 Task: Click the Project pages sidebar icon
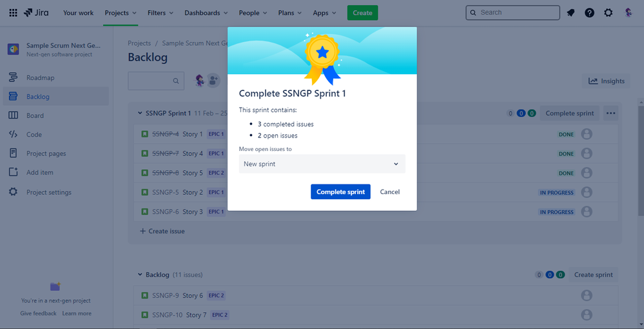pyautogui.click(x=13, y=154)
